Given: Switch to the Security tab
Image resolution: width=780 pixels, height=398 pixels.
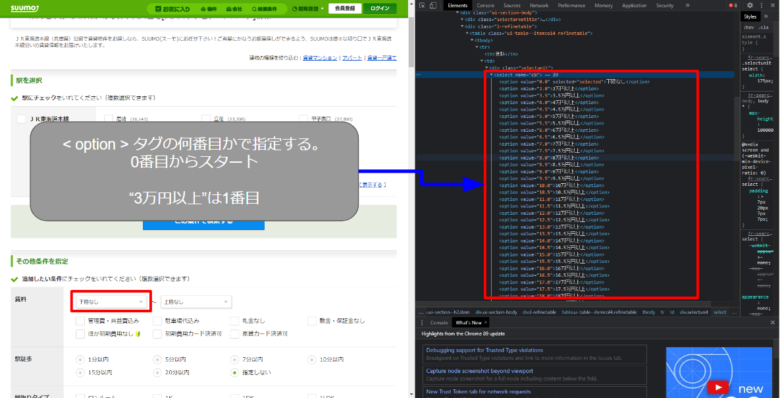Looking at the screenshot, I should point(665,5).
